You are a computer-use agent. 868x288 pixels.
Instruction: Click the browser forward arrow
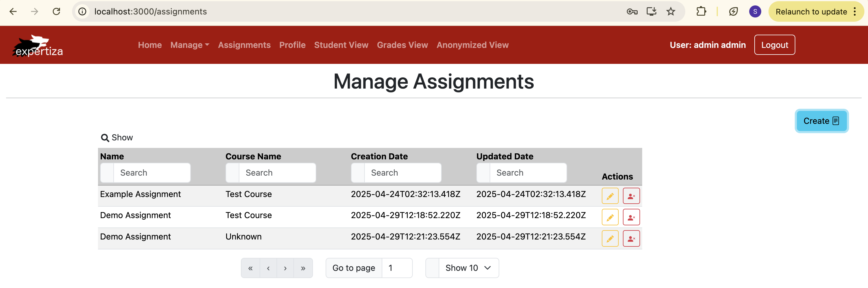(x=34, y=11)
